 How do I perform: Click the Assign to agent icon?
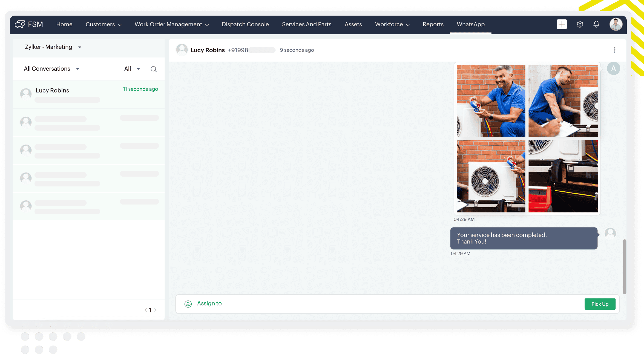pyautogui.click(x=188, y=304)
